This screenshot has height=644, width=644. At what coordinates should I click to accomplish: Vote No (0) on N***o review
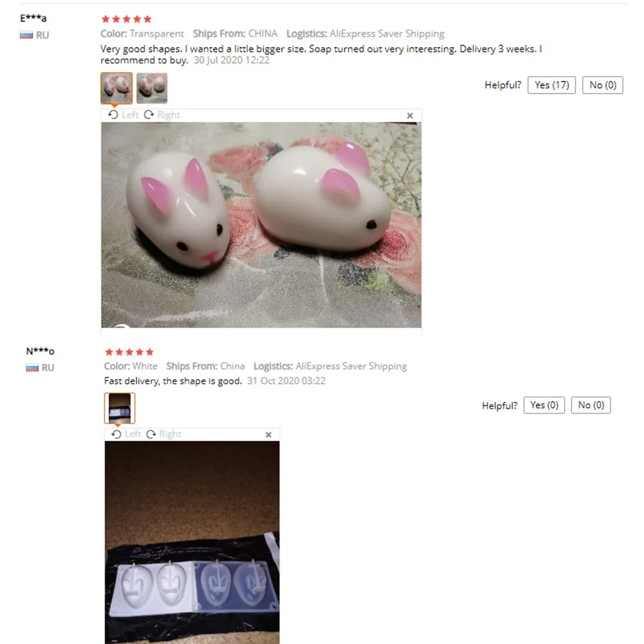tap(591, 405)
